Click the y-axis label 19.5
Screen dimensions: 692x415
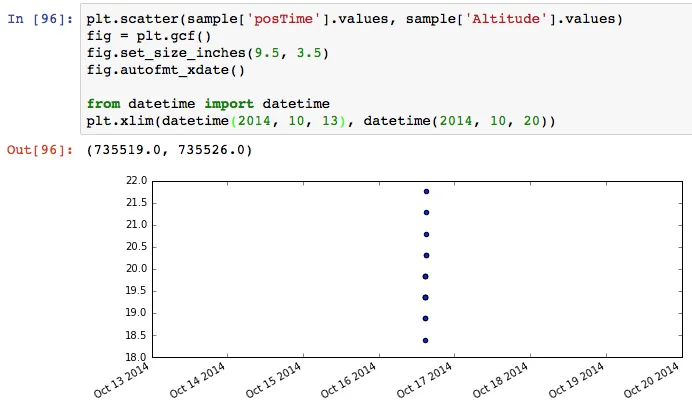tap(136, 290)
